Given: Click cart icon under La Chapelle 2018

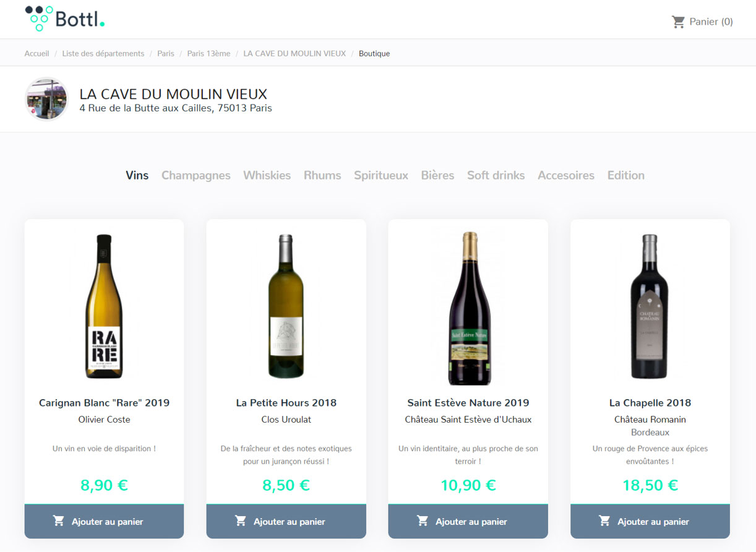Looking at the screenshot, I should coord(604,521).
